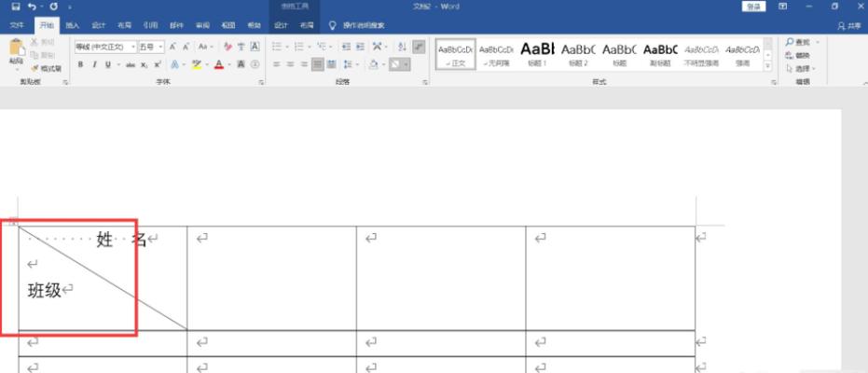
Task: Decrease the paragraph indent
Action: pos(345,47)
